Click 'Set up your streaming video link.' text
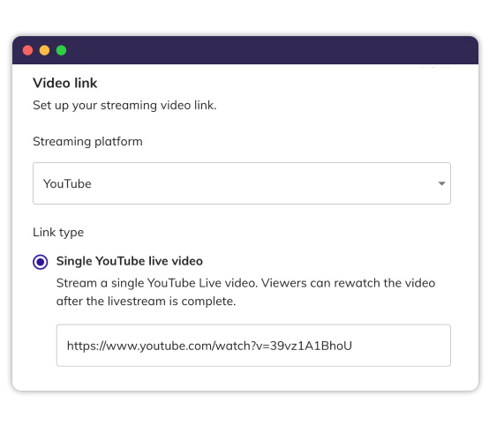This screenshot has width=504, height=425. tap(124, 105)
